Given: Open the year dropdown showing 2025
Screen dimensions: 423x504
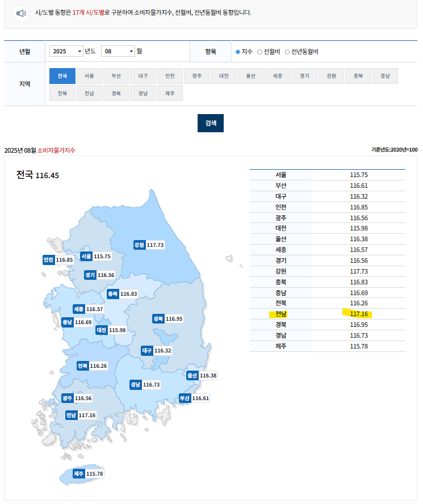Looking at the screenshot, I should (66, 51).
